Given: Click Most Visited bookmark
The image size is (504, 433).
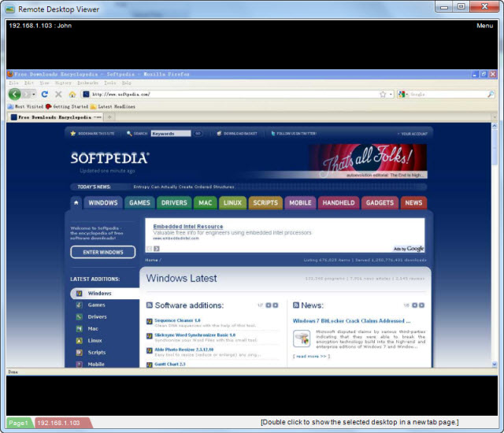Looking at the screenshot, I should (26, 106).
